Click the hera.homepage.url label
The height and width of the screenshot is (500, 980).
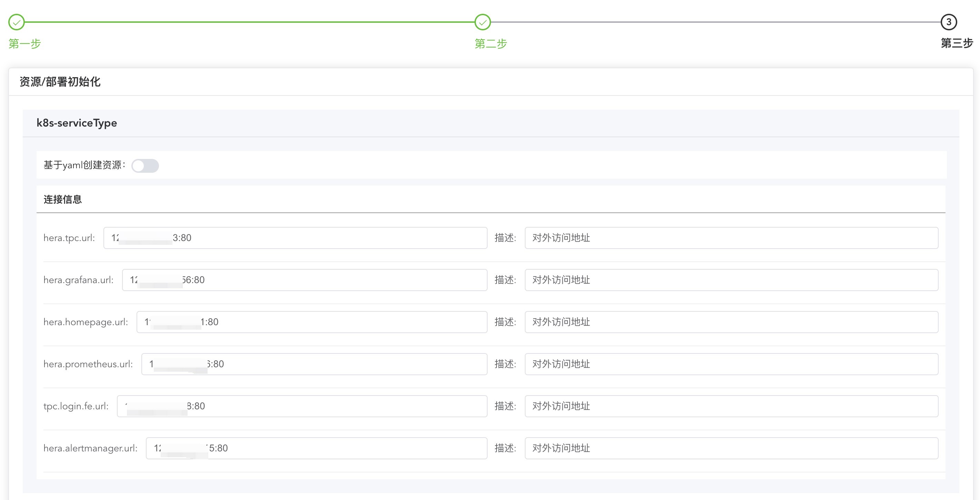(86, 322)
